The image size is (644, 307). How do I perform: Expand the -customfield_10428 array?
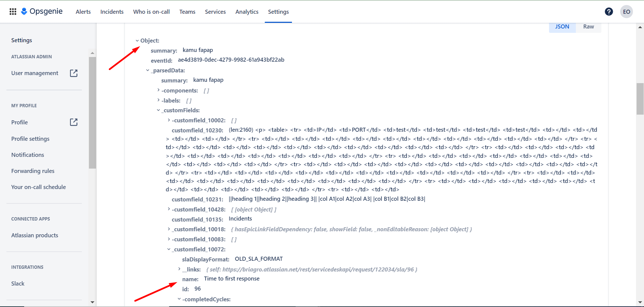(168, 208)
